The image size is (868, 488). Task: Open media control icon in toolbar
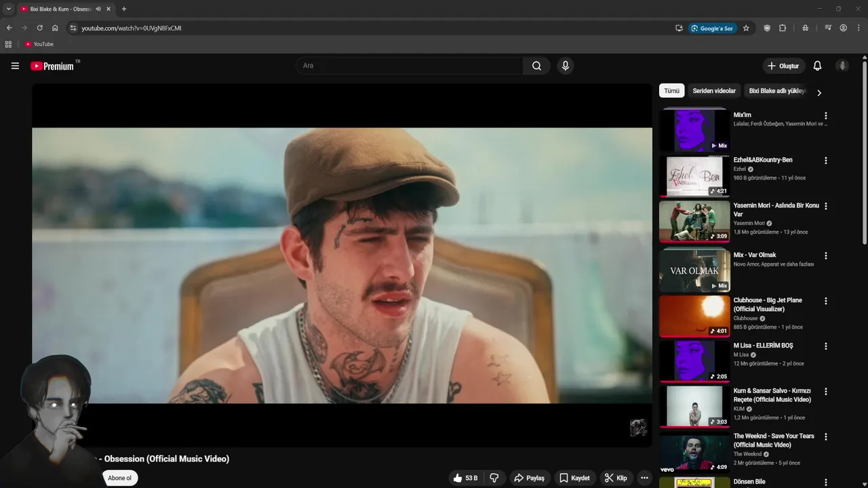828,28
